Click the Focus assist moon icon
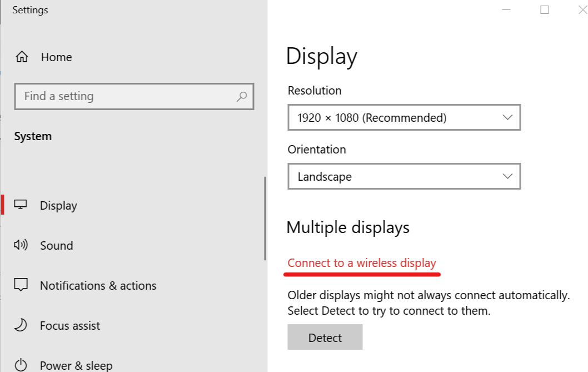588x372 pixels. click(x=21, y=325)
